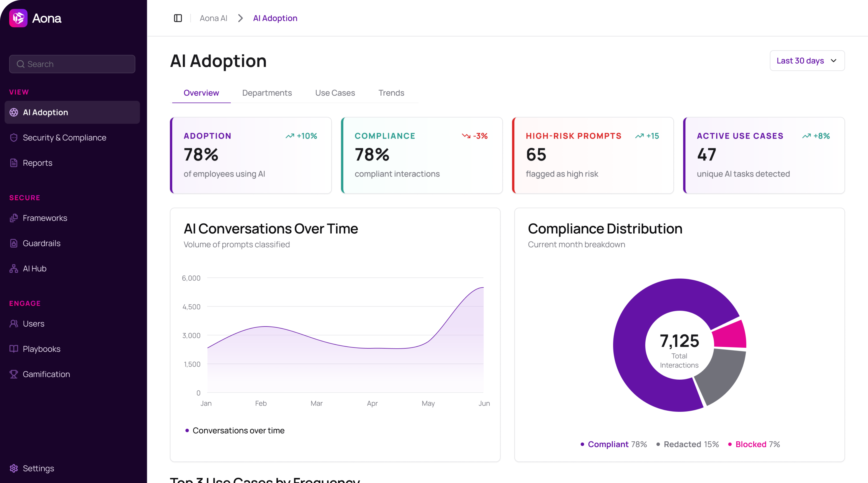Screen dimensions: 868x483
Task: Collapse the date range selector chevron
Action: (x=834, y=61)
